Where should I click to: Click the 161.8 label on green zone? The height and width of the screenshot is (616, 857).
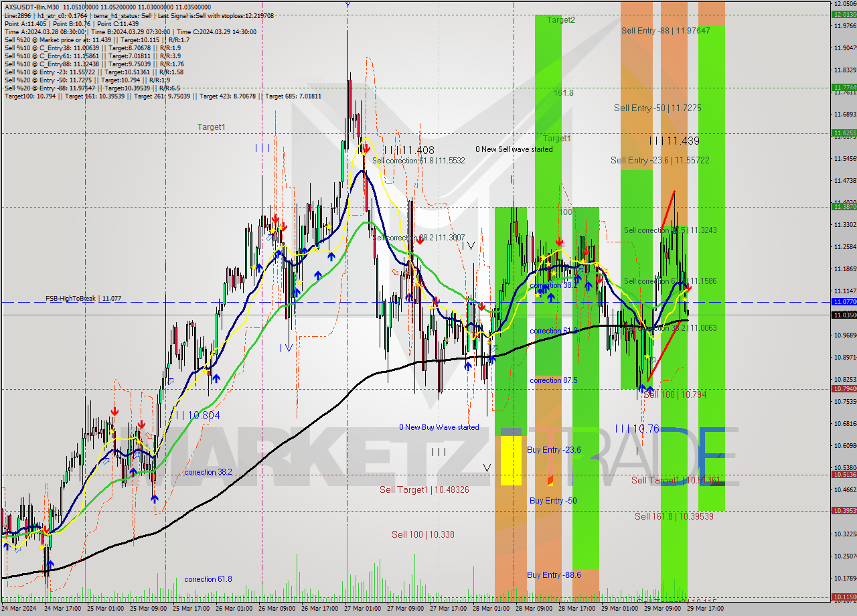(563, 93)
